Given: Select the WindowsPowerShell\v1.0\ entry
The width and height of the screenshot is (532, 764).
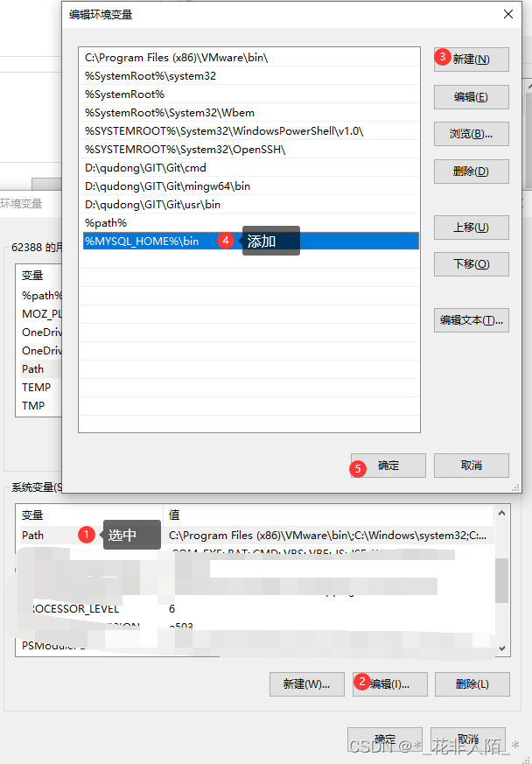Looking at the screenshot, I should (249, 131).
